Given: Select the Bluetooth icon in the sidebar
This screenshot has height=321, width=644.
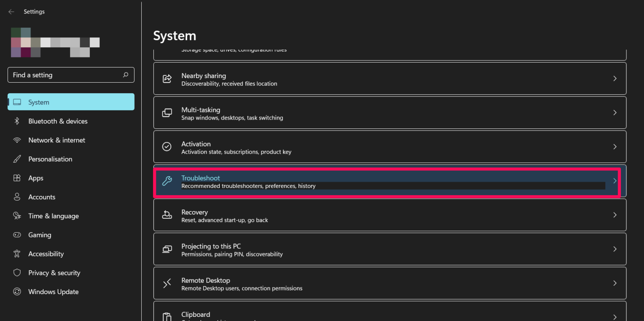Looking at the screenshot, I should point(17,121).
